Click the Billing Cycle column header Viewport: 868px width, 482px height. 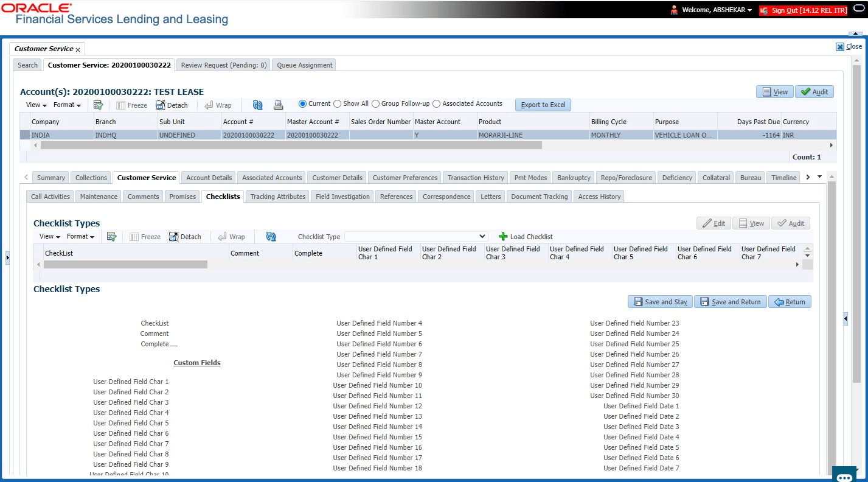coord(621,122)
